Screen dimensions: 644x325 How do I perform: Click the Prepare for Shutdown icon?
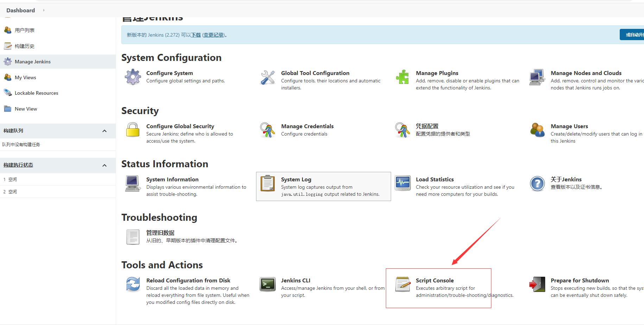537,284
